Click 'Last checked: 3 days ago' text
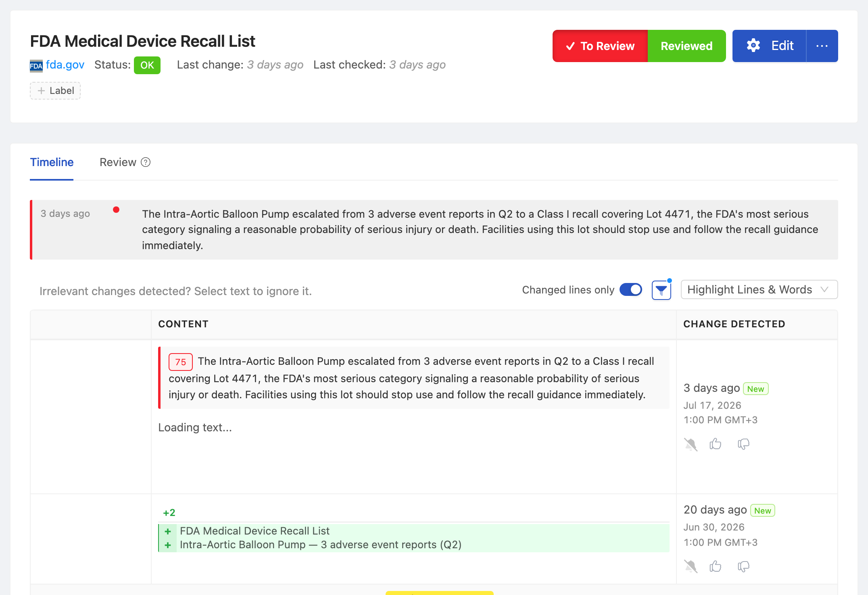The image size is (868, 595). point(379,65)
